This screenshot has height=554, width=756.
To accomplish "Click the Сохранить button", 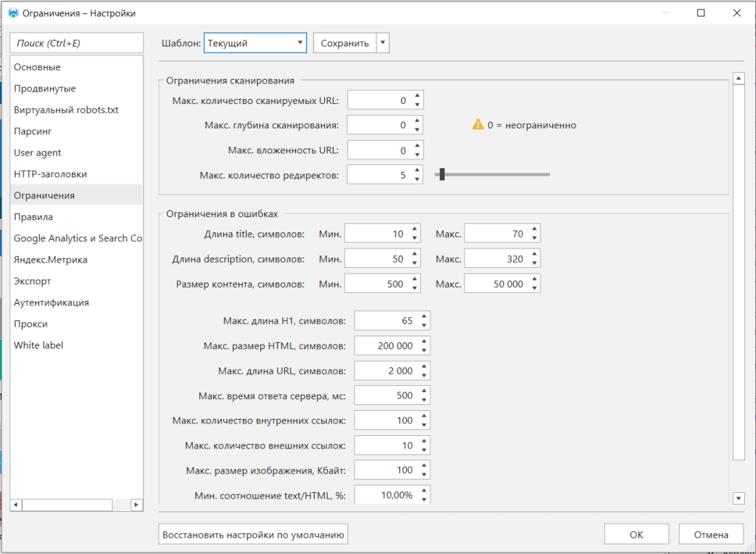I will tap(345, 43).
